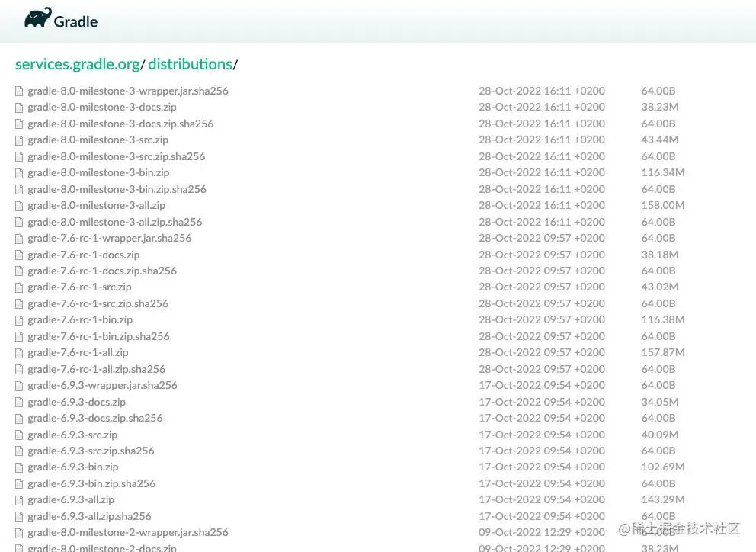Open gradle-7.6-rc-1-bin.zip.sha256 link

coord(98,336)
